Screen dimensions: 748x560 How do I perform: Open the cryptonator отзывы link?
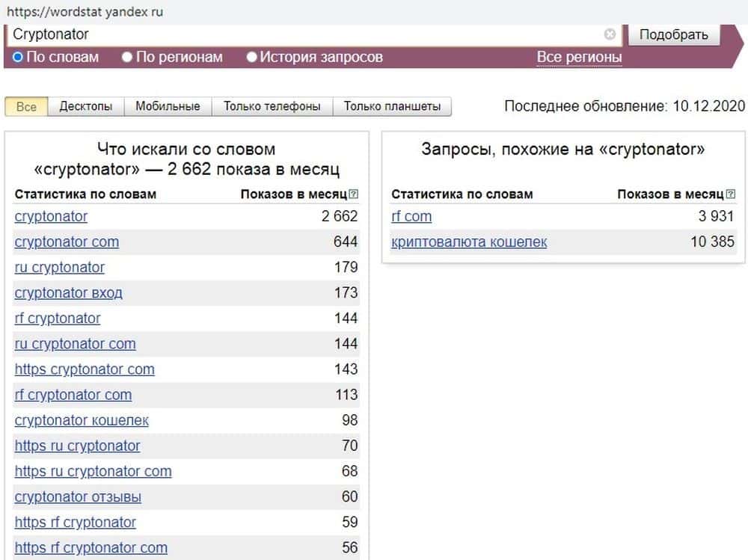pyautogui.click(x=78, y=497)
